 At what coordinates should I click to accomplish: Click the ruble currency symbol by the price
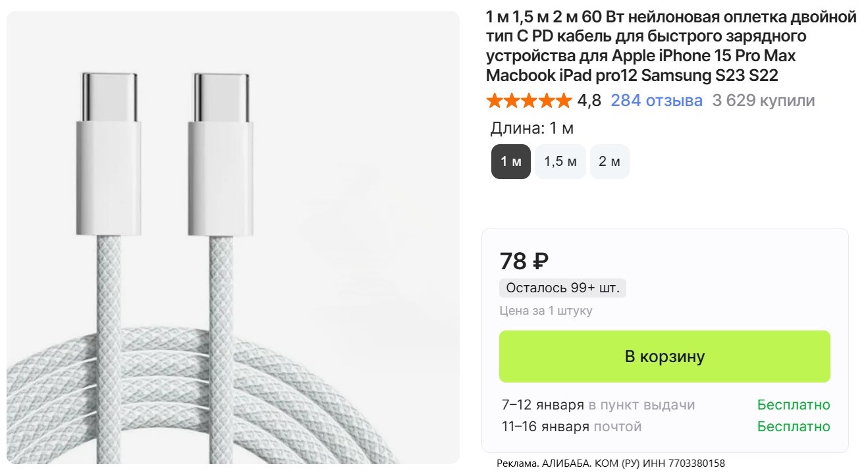click(x=539, y=262)
